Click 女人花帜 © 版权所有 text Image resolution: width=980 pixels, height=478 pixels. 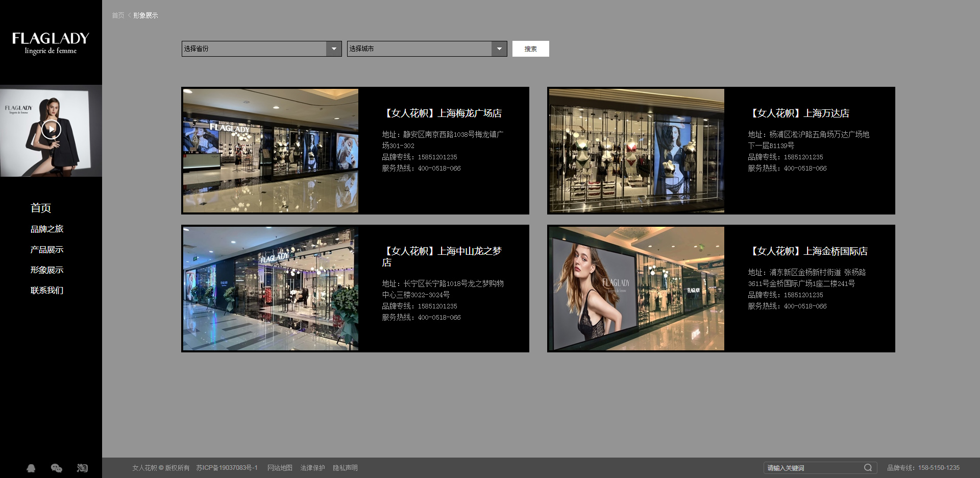pyautogui.click(x=161, y=468)
